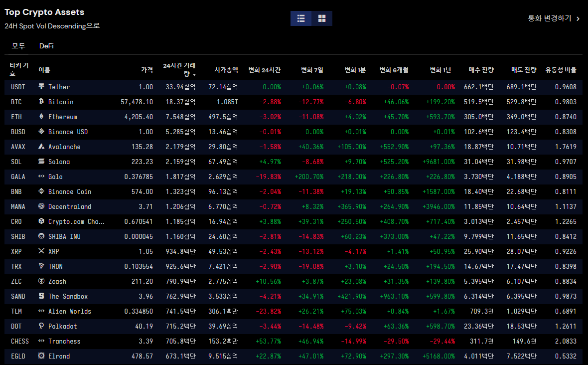This screenshot has height=365, width=588.
Task: Click Alien Worlds 24h change -23.82%
Action: pyautogui.click(x=269, y=312)
